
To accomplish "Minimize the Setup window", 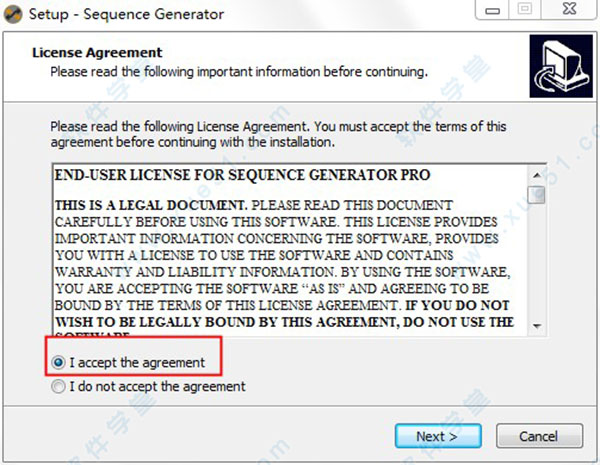I will click(x=492, y=10).
